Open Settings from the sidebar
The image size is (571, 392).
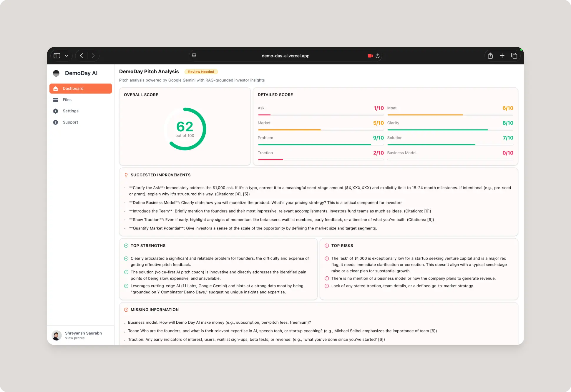(x=70, y=111)
